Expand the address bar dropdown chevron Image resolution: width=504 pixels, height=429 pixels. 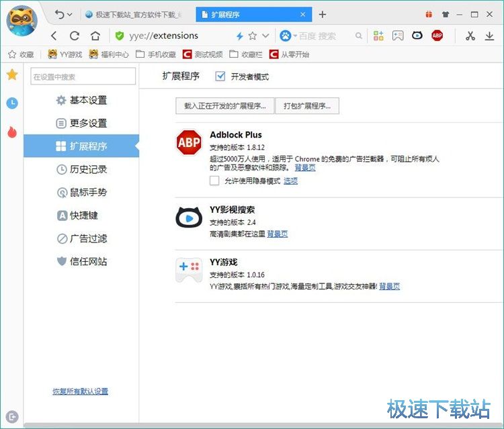click(x=265, y=36)
